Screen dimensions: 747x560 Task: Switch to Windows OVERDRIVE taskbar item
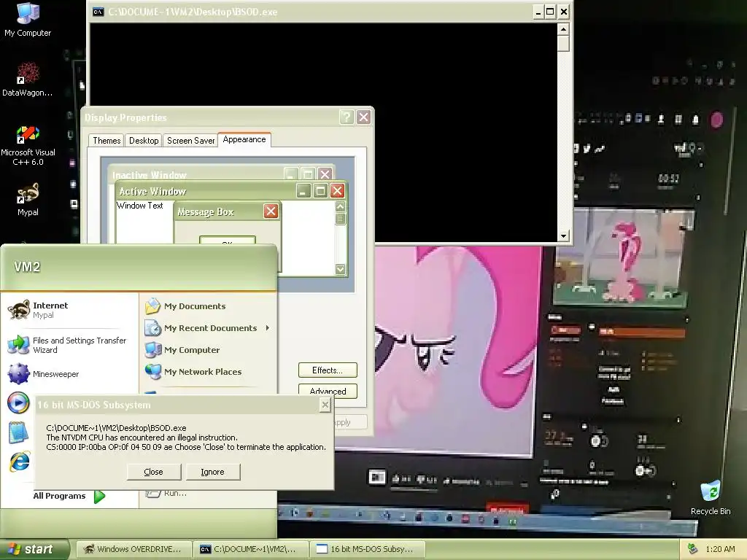click(133, 549)
